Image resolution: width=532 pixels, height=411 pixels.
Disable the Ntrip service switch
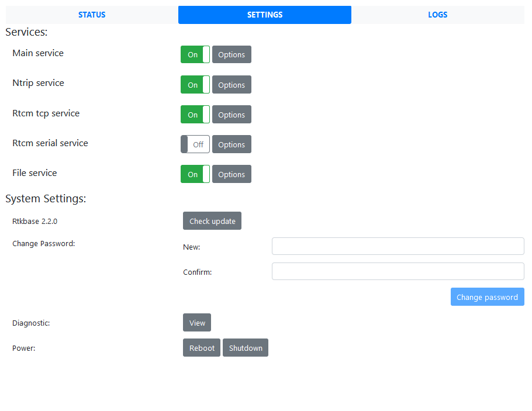point(195,85)
